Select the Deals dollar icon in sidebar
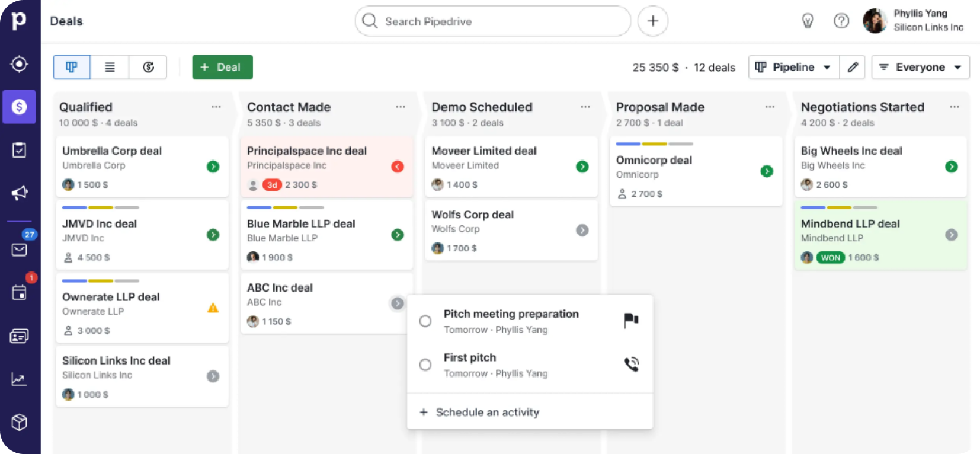980x454 pixels. 19,107
